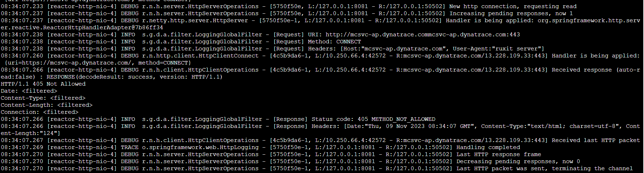Click the 08:34:07.233 timestamp
644x173 pixels.
(x=22, y=6)
